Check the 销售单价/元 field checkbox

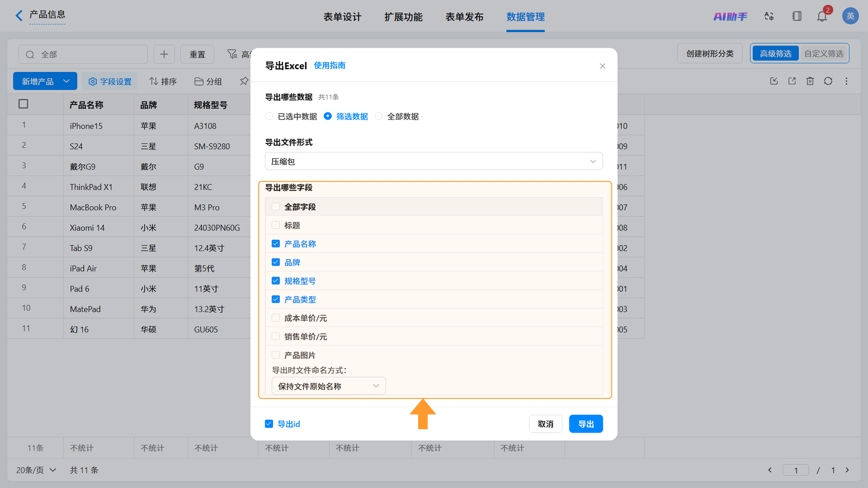[276, 336]
